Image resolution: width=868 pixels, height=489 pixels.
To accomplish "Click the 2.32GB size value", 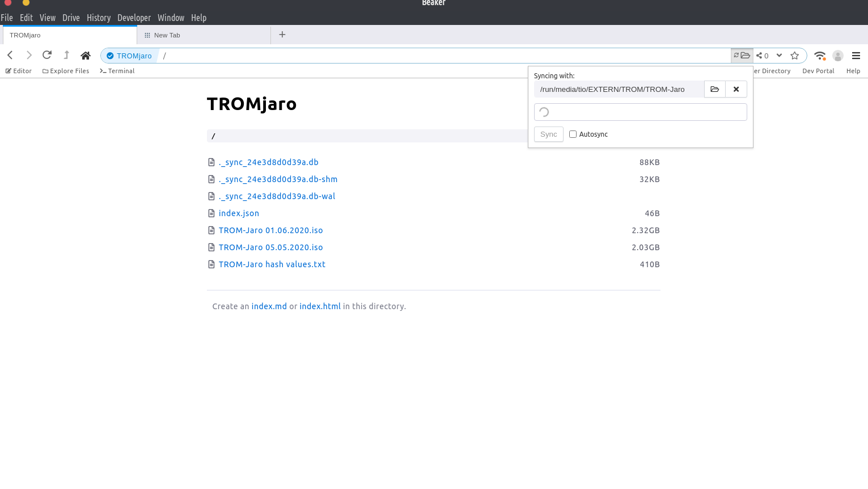I will [x=646, y=230].
